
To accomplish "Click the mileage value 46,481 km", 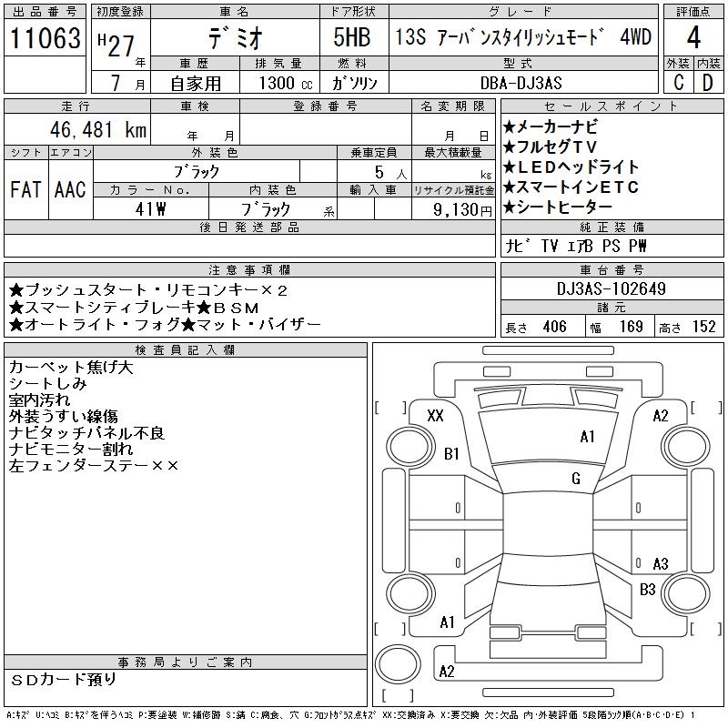I will [x=98, y=129].
